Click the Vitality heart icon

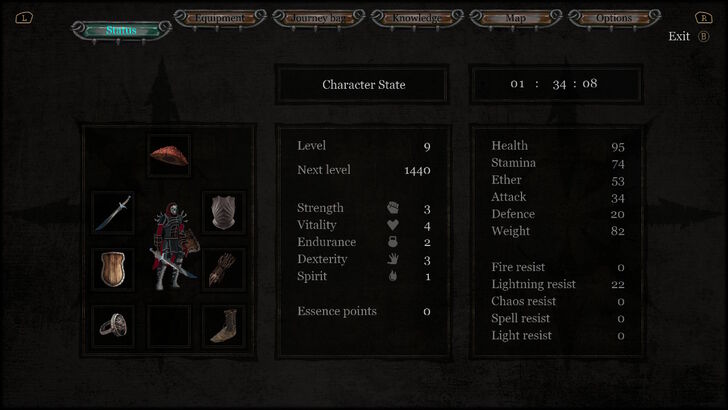click(x=393, y=225)
